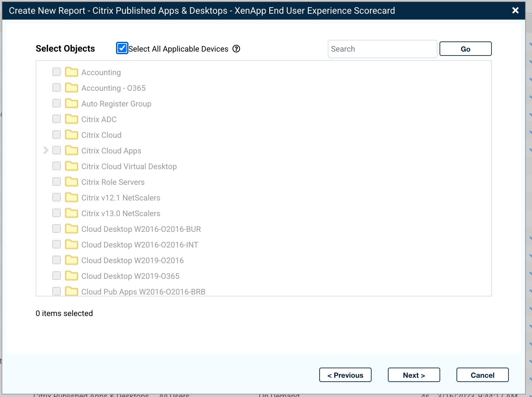Viewport: 532px width, 397px height.
Task: Select the Citrix v13.0 NetScalers label
Action: pos(121,214)
